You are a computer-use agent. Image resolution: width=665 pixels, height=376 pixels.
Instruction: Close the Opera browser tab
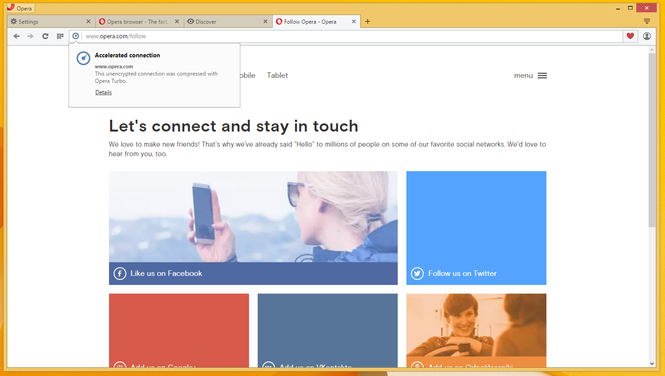177,22
